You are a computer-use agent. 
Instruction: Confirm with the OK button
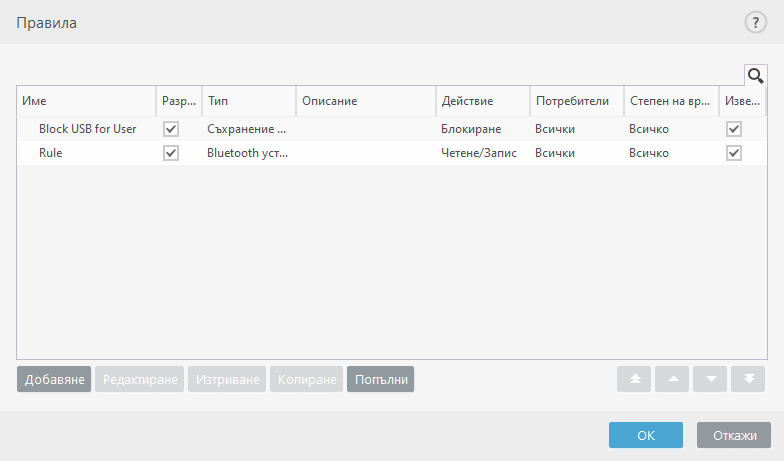pyautogui.click(x=646, y=435)
